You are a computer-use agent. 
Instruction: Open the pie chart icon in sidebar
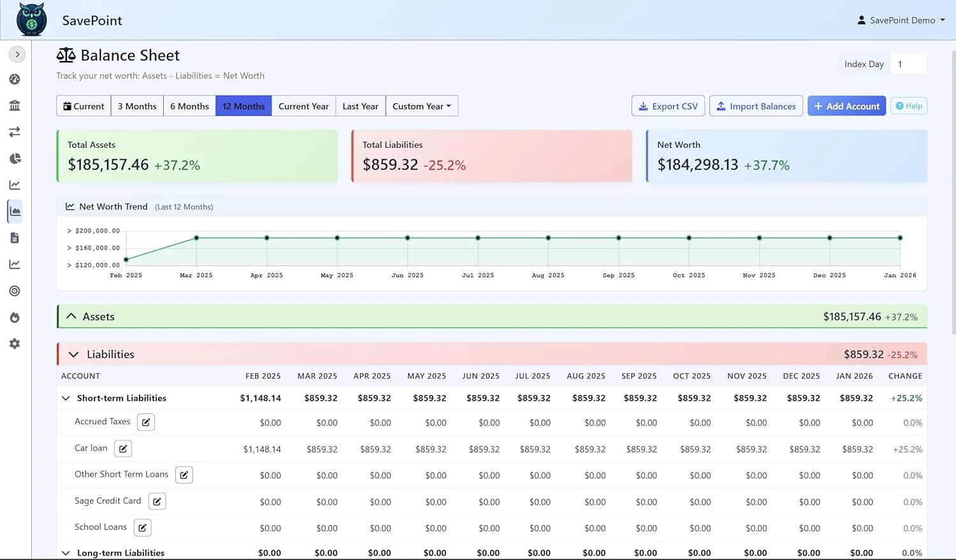coord(15,159)
